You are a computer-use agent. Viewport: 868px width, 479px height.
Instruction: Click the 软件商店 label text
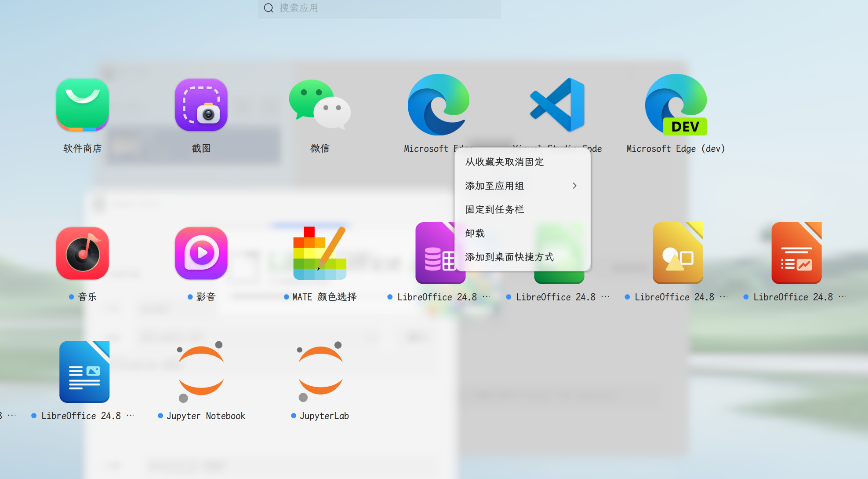click(x=82, y=149)
